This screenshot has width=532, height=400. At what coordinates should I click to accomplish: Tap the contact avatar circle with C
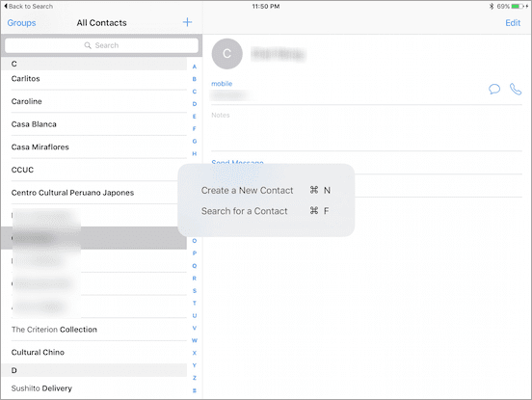point(227,54)
